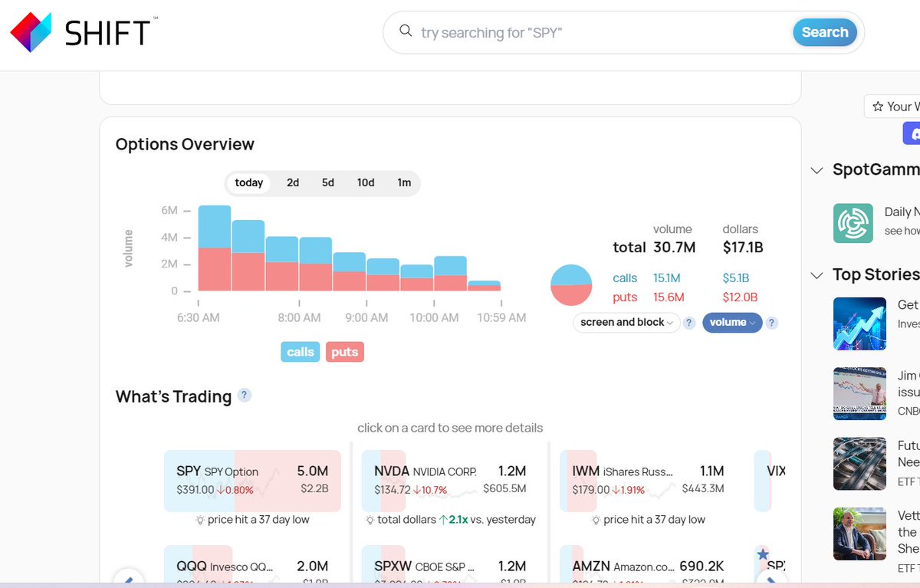Image resolution: width=920 pixels, height=588 pixels.
Task: Collapse the Top Stories section chevron
Action: (x=816, y=275)
